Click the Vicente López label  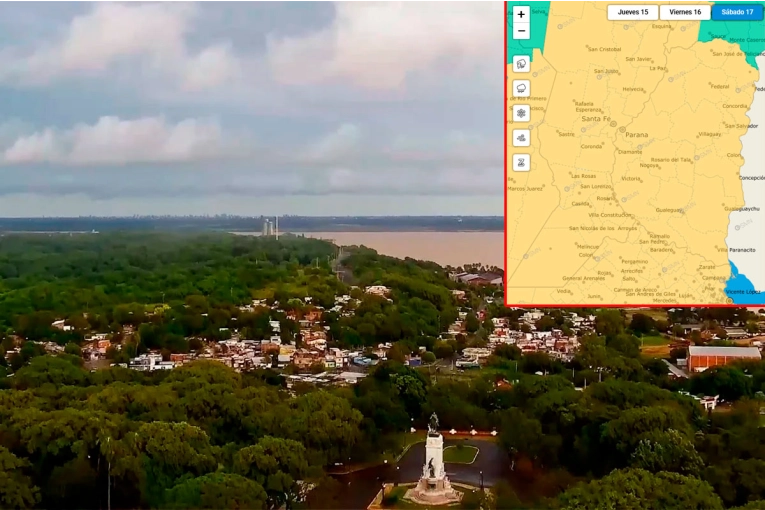(743, 292)
